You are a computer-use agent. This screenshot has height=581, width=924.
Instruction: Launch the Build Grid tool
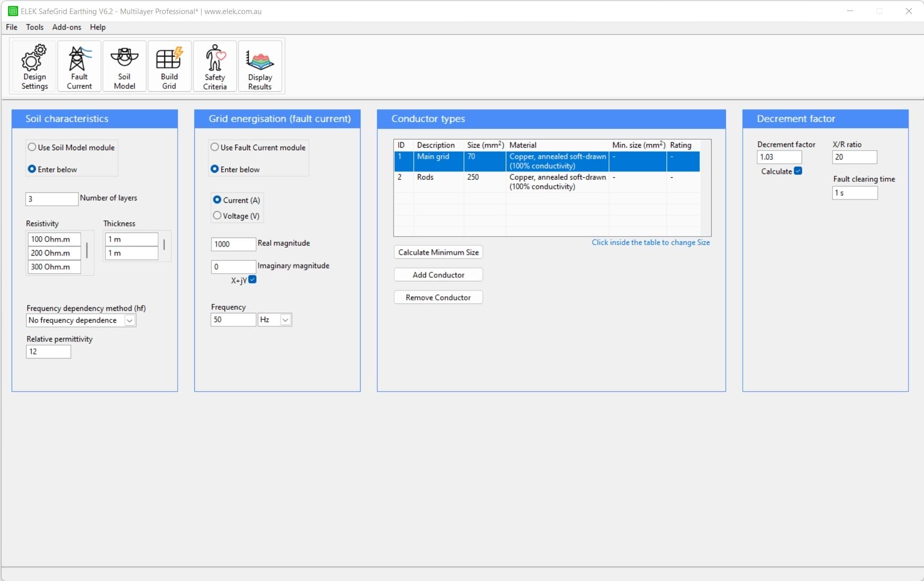coord(169,66)
